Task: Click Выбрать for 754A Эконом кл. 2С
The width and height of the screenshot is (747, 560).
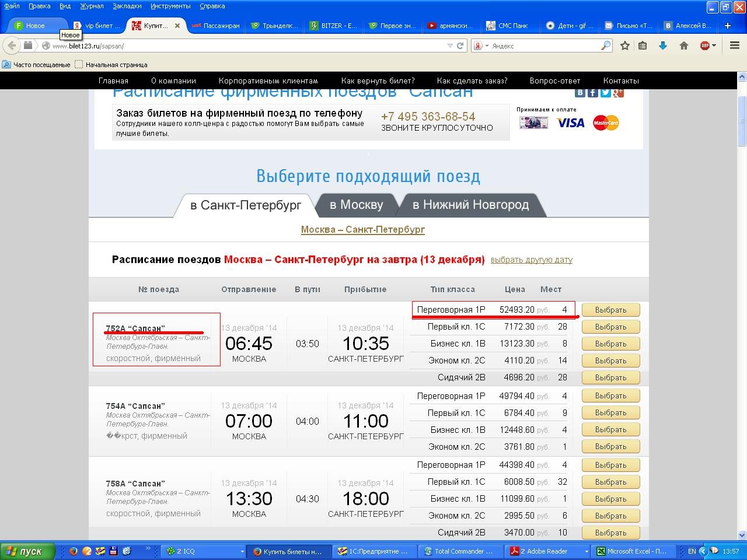Action: [x=610, y=446]
